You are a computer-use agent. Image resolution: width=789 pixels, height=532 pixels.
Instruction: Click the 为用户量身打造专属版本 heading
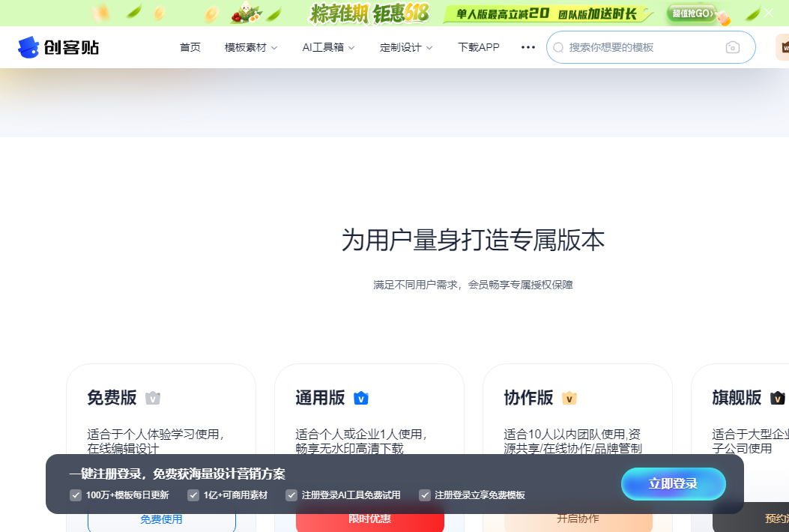click(473, 240)
